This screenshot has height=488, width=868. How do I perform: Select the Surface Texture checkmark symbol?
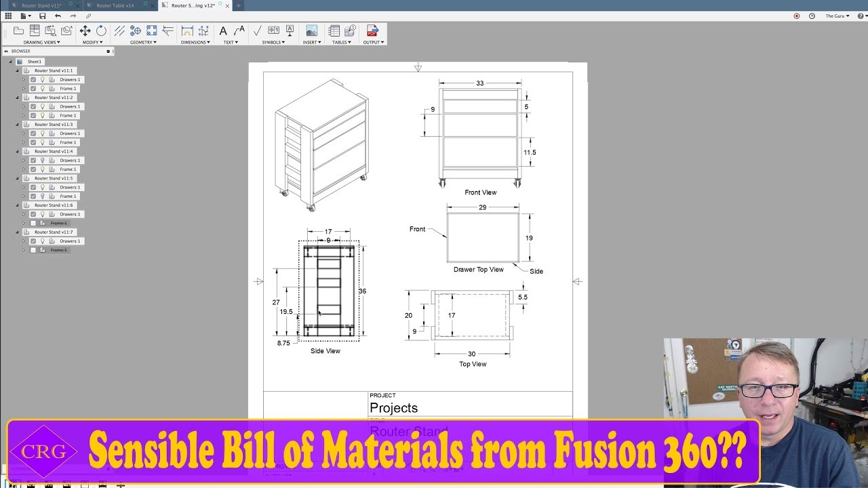coord(257,30)
